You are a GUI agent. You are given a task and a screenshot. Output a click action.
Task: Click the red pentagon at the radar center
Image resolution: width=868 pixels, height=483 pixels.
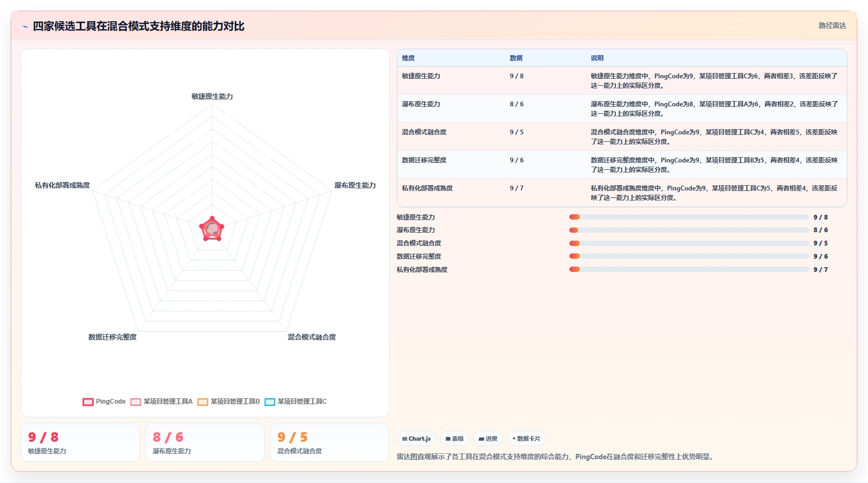(212, 229)
